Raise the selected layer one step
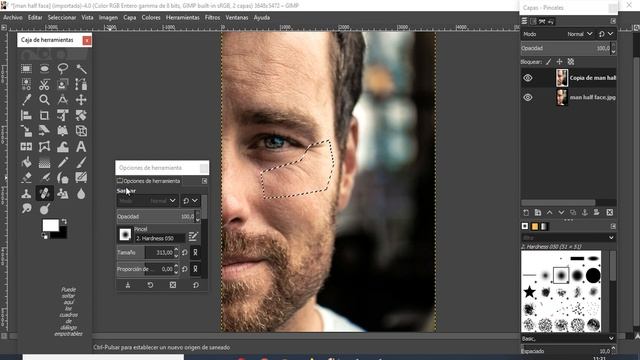Image resolution: width=640 pixels, height=360 pixels. click(x=549, y=212)
